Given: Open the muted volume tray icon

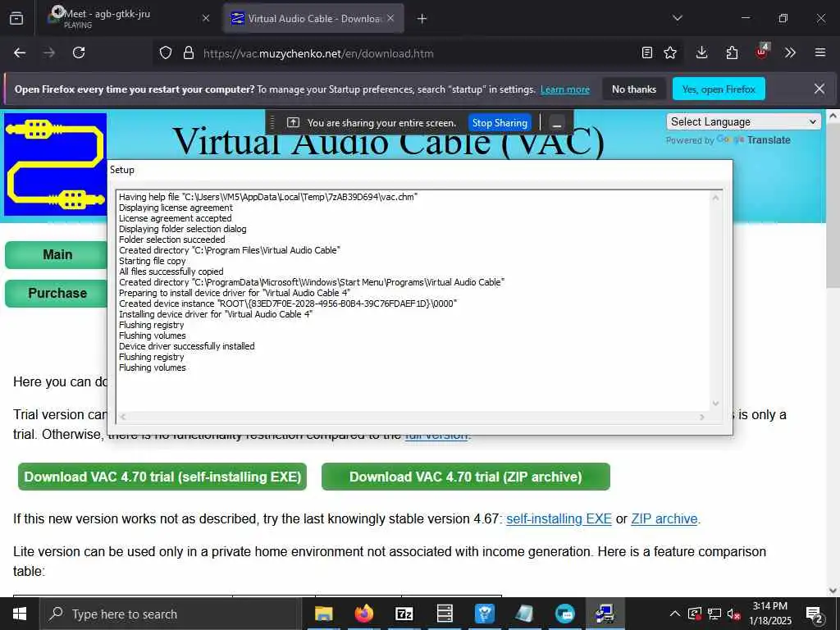Looking at the screenshot, I should click(734, 614).
